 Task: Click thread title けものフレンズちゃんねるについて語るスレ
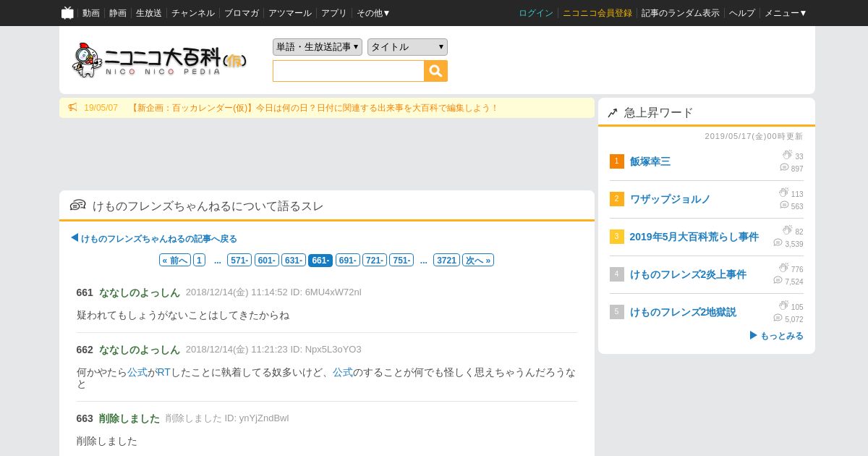coord(208,206)
